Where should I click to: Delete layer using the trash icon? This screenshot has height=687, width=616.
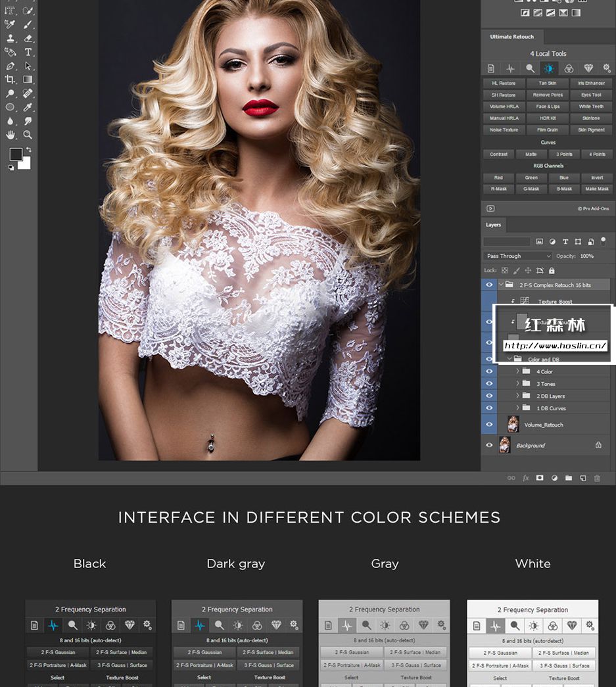click(x=597, y=478)
